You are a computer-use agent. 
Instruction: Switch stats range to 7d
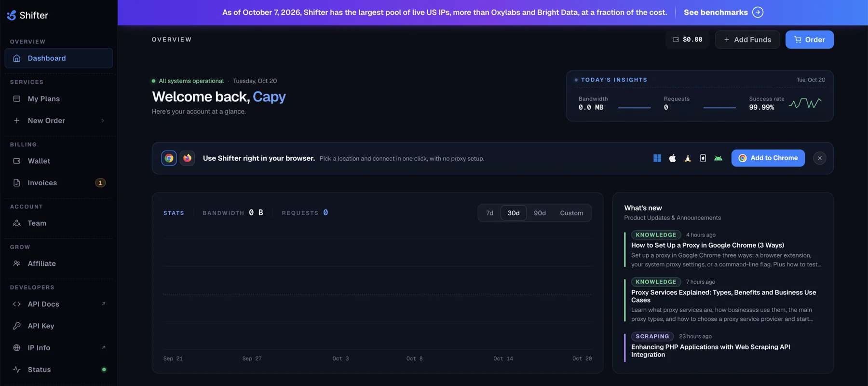click(489, 213)
